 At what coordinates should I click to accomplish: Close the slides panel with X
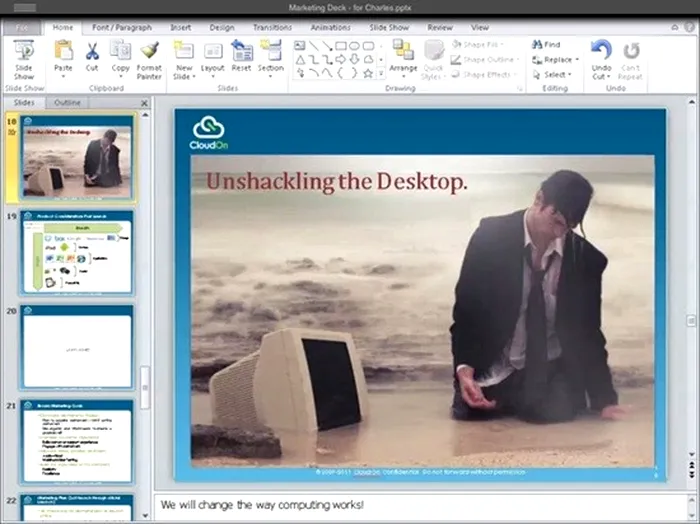click(x=144, y=103)
